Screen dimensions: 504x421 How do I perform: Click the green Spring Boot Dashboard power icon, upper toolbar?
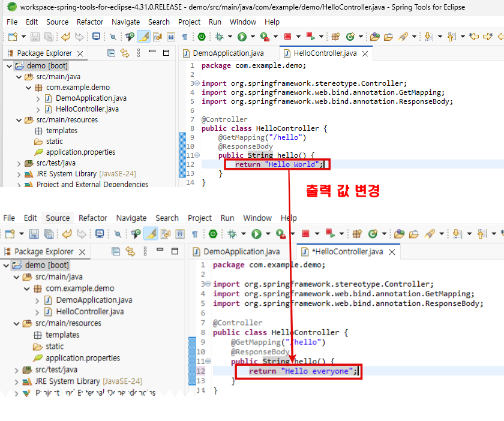pos(201,37)
